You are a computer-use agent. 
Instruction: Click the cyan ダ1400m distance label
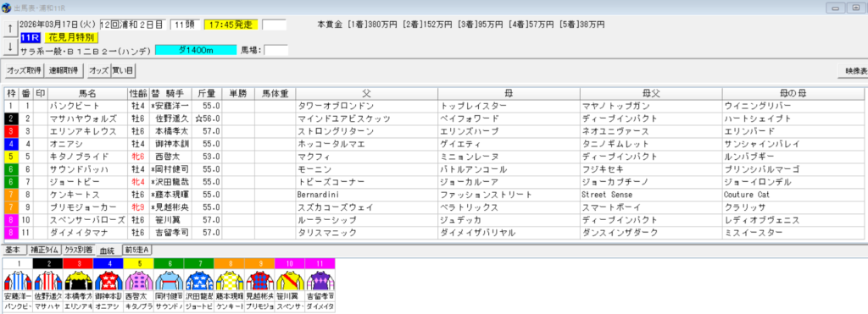coord(196,50)
